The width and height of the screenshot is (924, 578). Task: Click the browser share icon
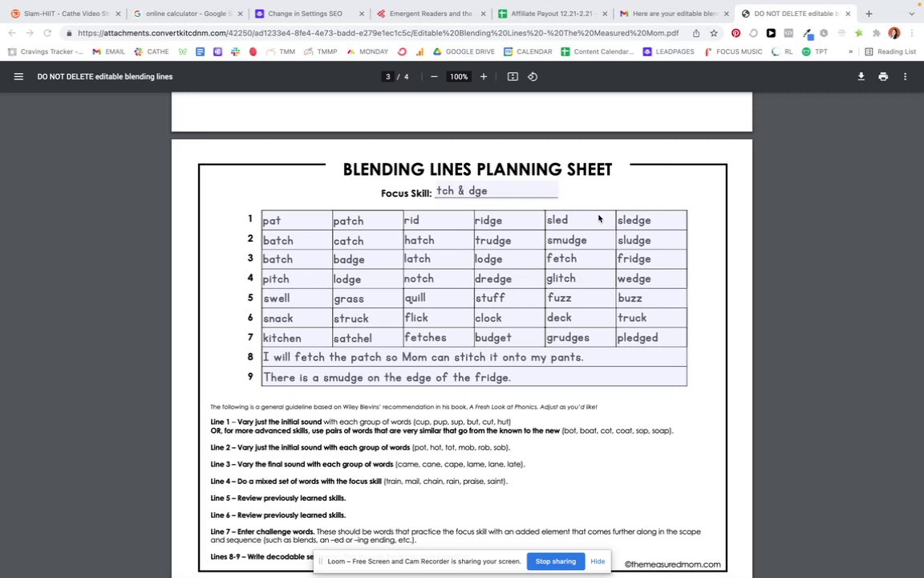point(696,33)
